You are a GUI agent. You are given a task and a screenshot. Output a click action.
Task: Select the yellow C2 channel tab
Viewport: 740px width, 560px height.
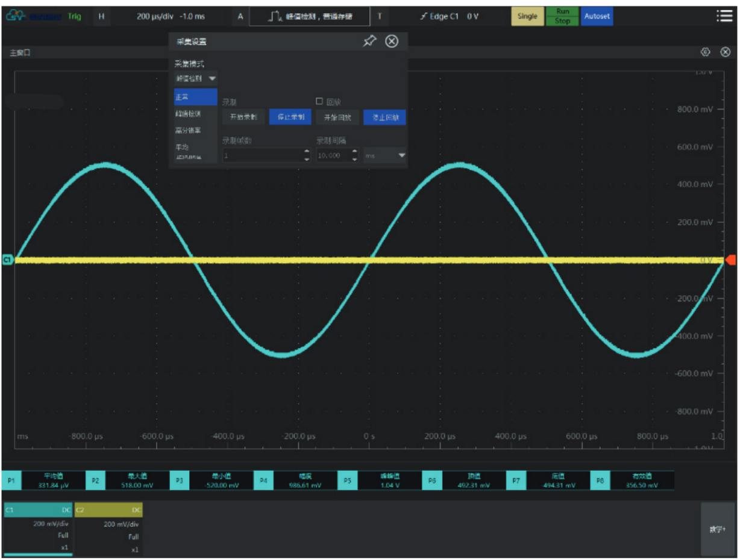[x=108, y=510]
